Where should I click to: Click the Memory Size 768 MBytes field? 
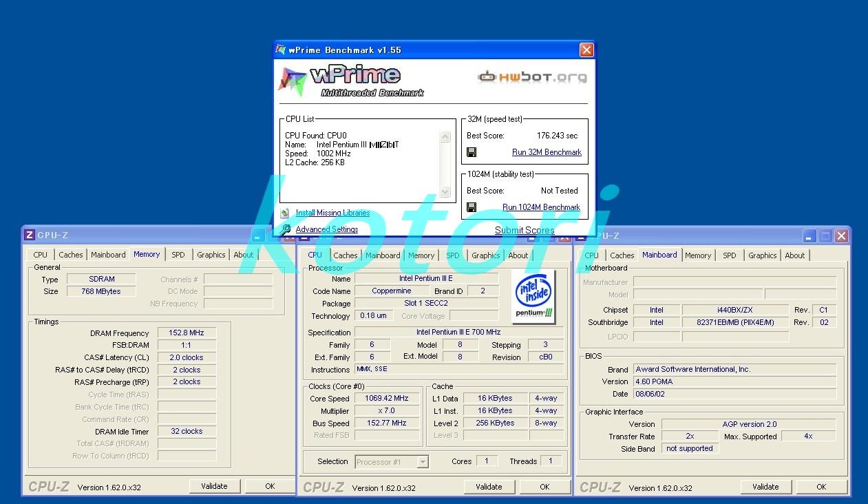[101, 291]
